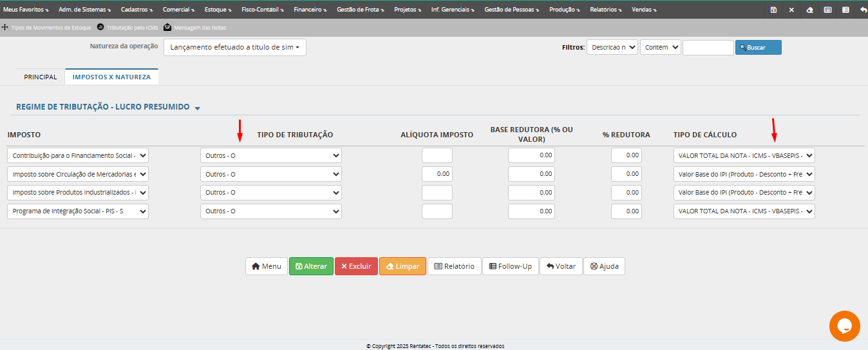This screenshot has width=868, height=350.
Task: Open the Fisco-Contábil menu
Action: [x=263, y=10]
